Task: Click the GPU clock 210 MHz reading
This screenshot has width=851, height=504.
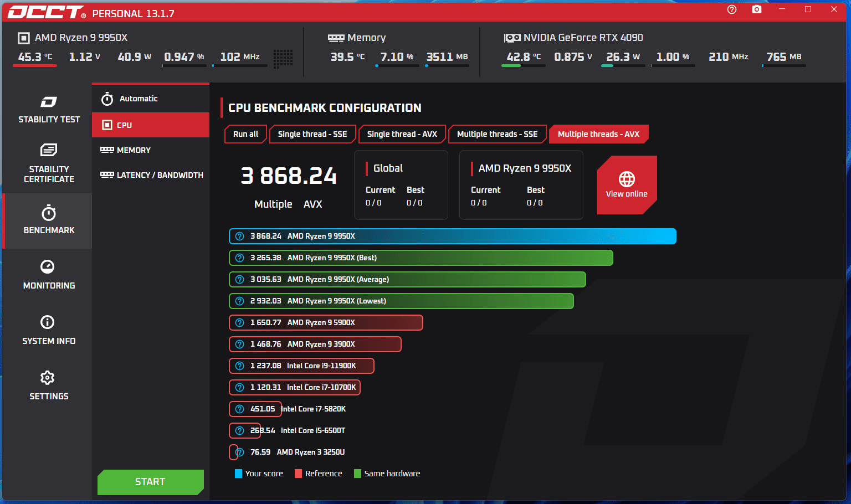Action: click(x=729, y=57)
